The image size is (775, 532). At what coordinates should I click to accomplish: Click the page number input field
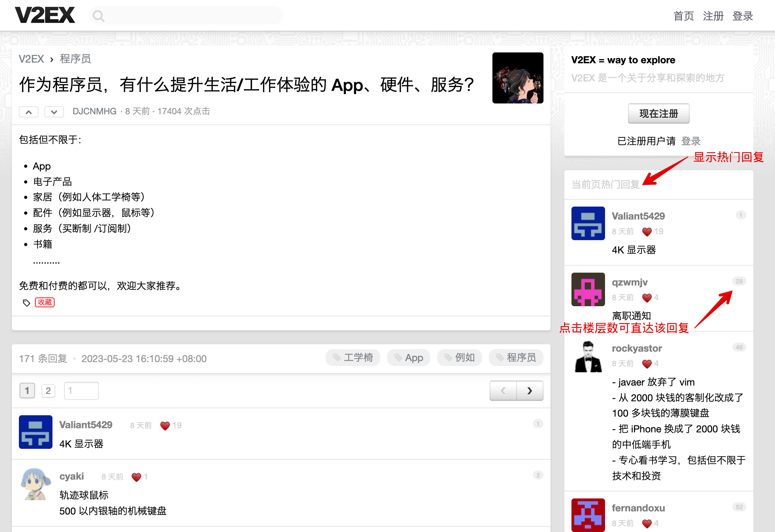(x=81, y=390)
